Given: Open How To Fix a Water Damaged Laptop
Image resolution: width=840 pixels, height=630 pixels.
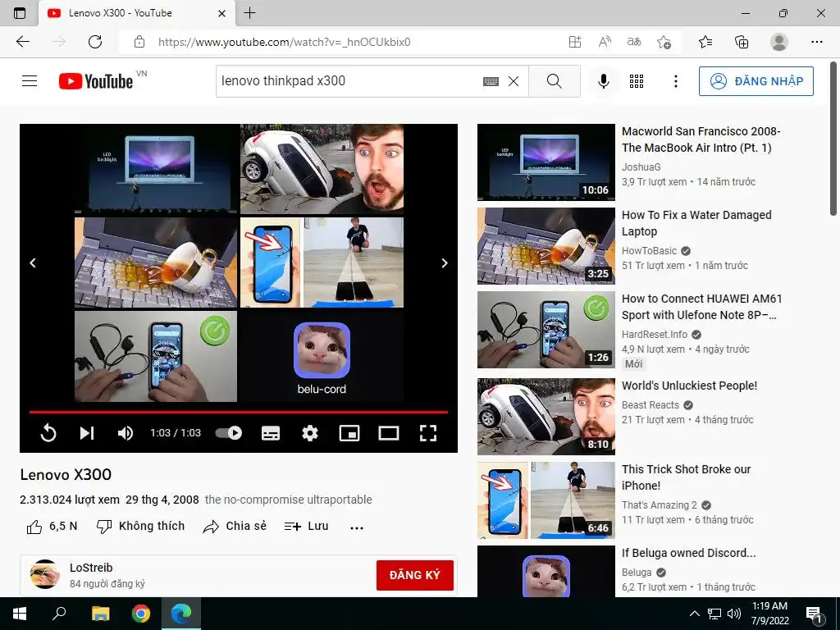Looking at the screenshot, I should (696, 223).
